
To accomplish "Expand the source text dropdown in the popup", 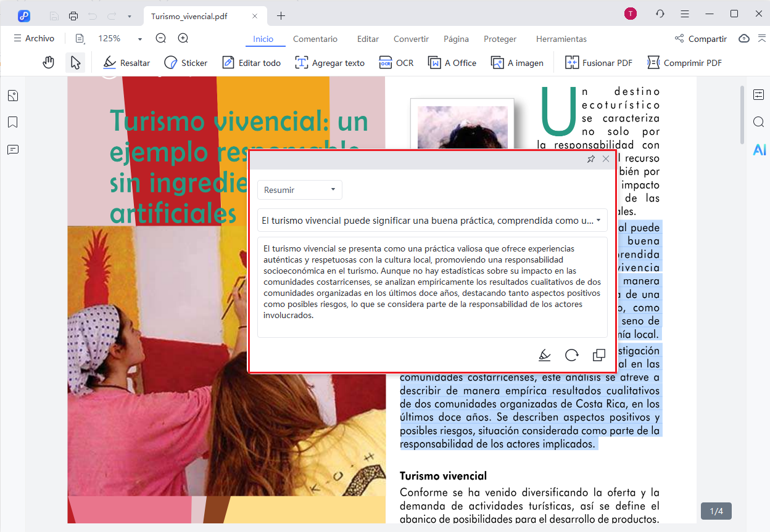I will [598, 220].
